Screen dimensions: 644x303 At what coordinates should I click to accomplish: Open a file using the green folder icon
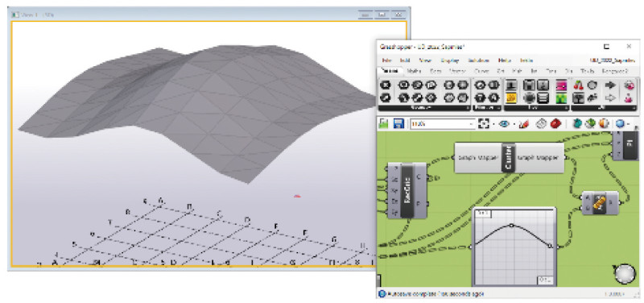coord(384,124)
